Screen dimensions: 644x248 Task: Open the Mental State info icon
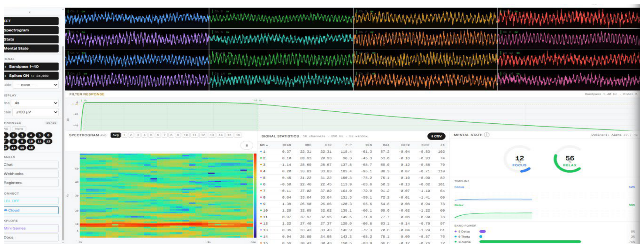pyautogui.click(x=487, y=135)
